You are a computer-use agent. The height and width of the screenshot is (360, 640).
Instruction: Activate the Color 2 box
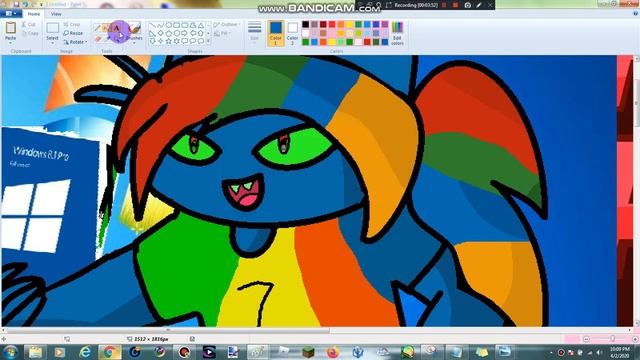292,33
